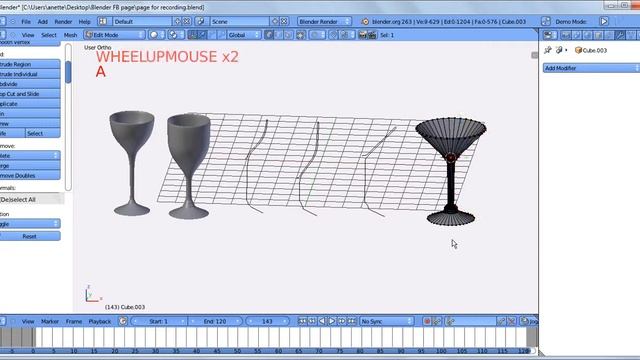Click the Remove Doubles button
Image resolution: width=640 pixels, height=360 pixels.
click(x=30, y=176)
